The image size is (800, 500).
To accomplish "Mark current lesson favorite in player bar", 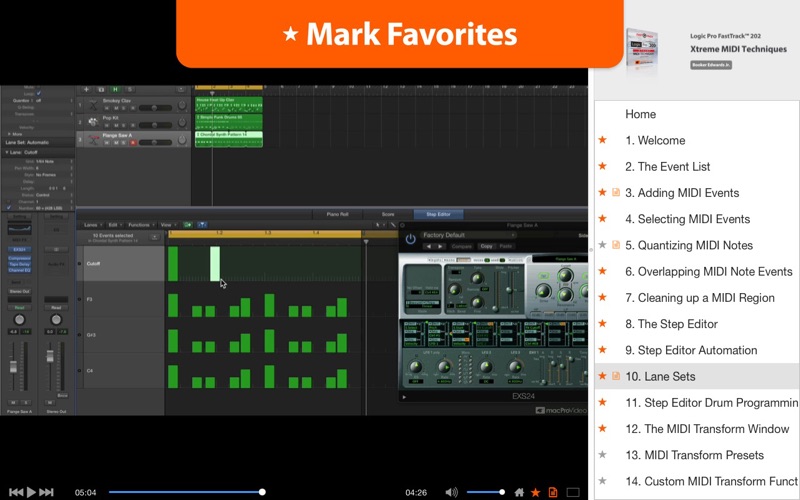I will (x=535, y=492).
